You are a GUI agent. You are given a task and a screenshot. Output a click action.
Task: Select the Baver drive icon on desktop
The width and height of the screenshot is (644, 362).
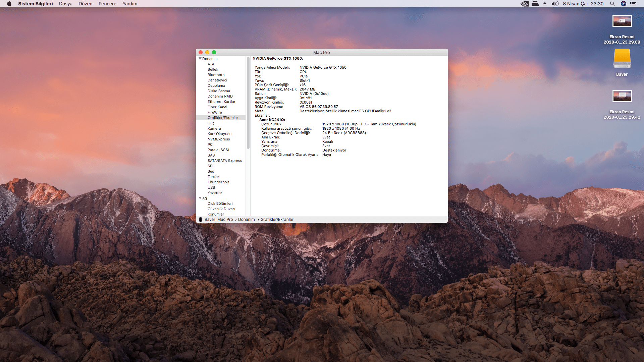(x=622, y=59)
